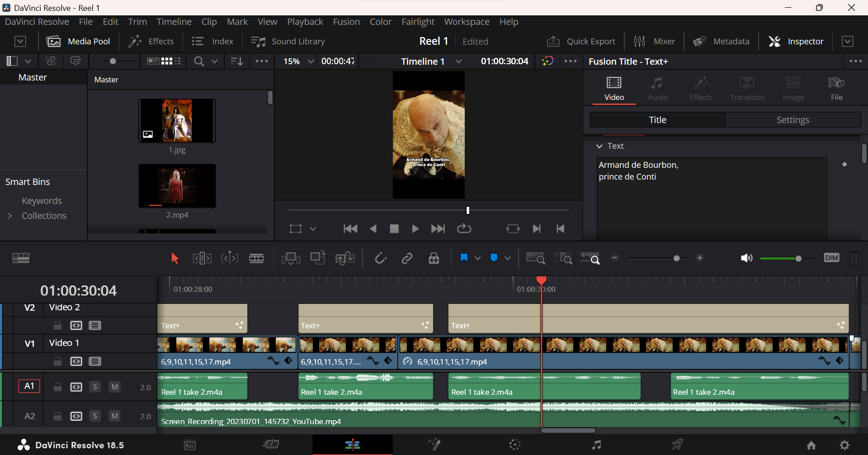Click the Insert Clip icon

pos(291,258)
